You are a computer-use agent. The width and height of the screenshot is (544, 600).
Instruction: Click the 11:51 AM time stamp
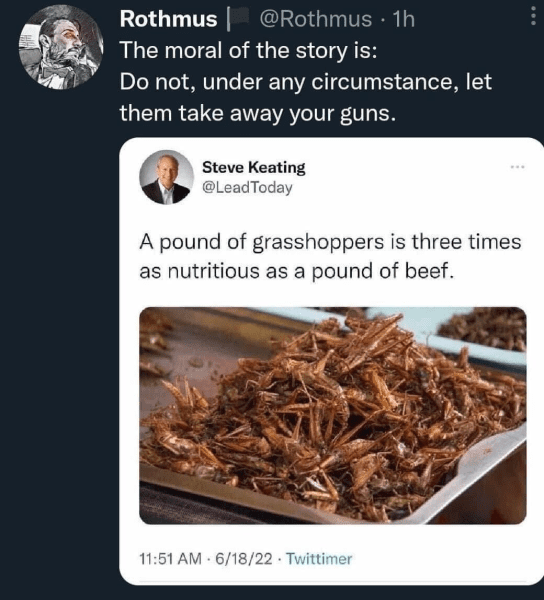click(x=170, y=559)
